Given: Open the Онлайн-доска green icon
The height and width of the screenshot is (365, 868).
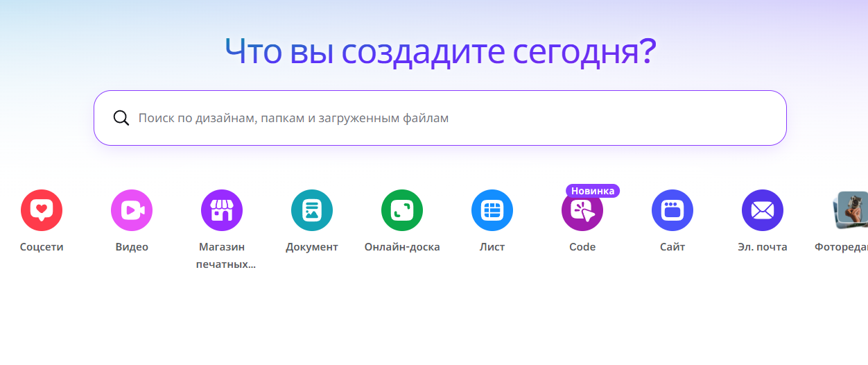Looking at the screenshot, I should coord(402,210).
